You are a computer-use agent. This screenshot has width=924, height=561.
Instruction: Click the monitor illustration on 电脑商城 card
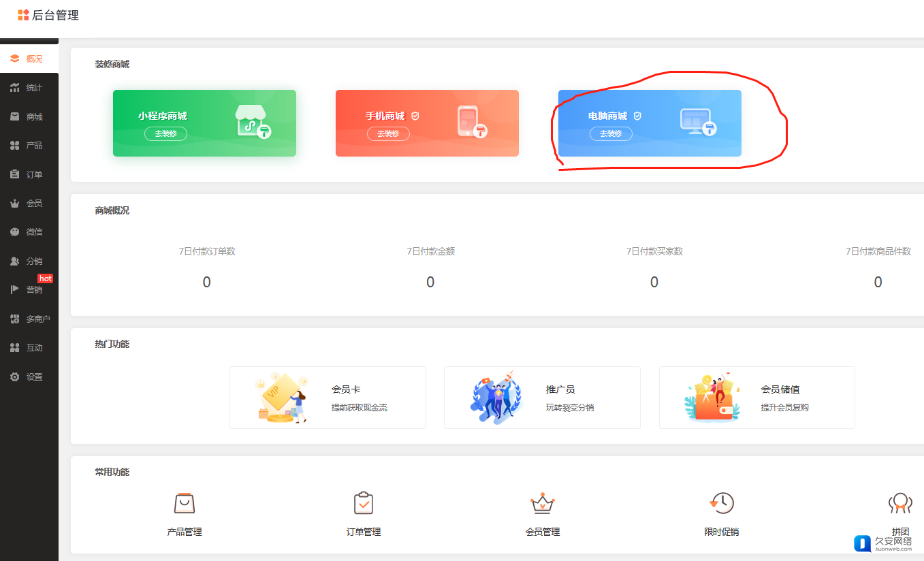(x=698, y=122)
